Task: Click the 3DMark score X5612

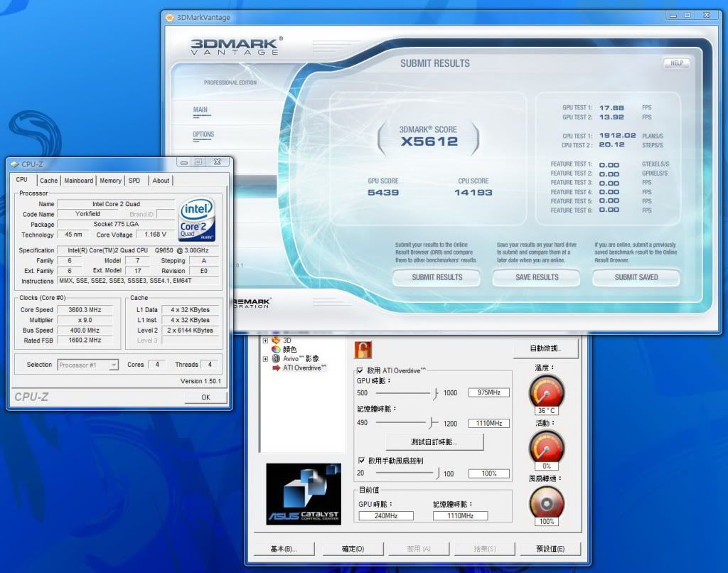Action: (429, 141)
